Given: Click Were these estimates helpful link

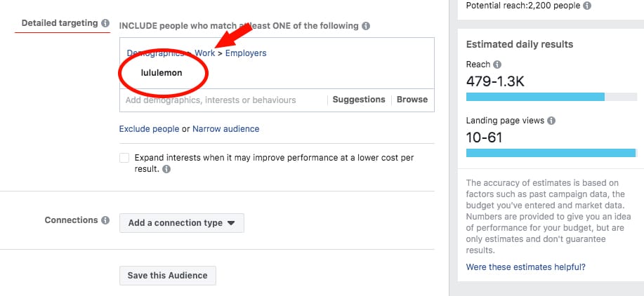Looking at the screenshot, I should click(526, 267).
